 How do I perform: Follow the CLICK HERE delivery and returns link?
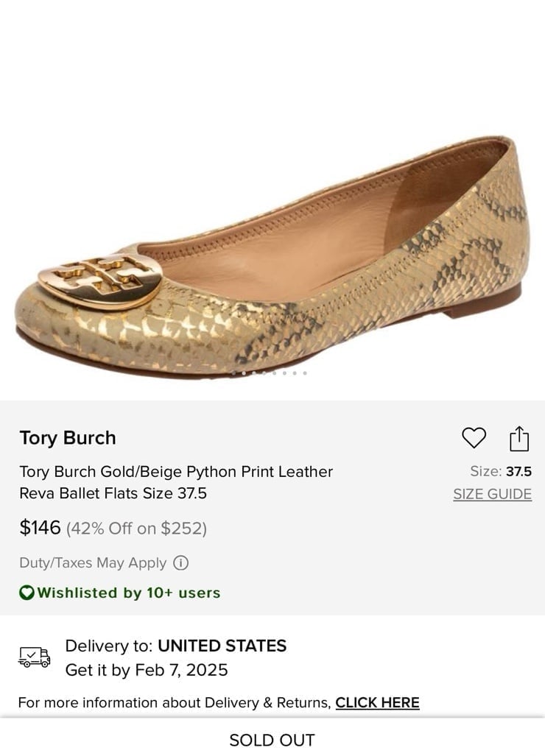pos(377,702)
